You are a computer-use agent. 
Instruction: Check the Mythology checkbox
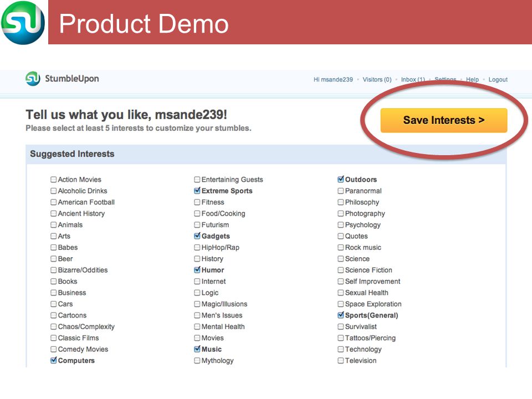[197, 360]
